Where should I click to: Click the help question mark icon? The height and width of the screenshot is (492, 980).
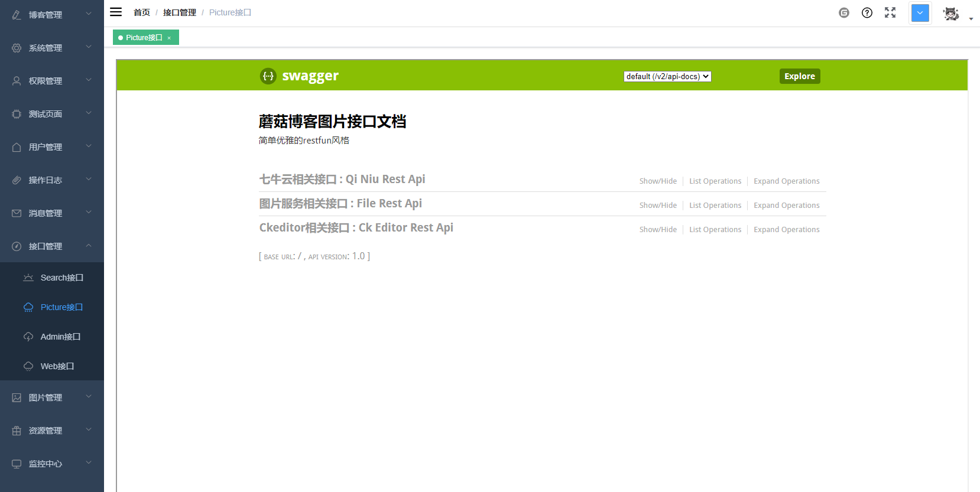[867, 13]
